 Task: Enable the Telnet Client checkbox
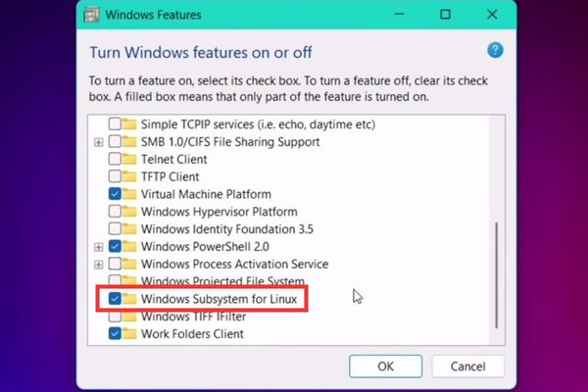pyautogui.click(x=116, y=159)
